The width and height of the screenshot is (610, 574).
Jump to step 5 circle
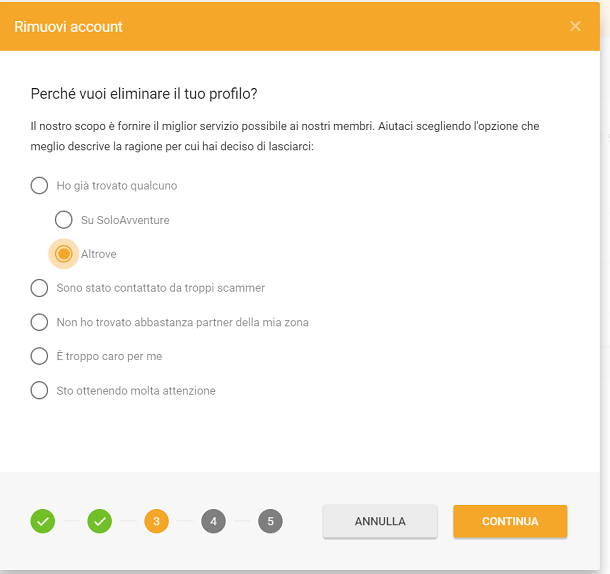pos(270,521)
